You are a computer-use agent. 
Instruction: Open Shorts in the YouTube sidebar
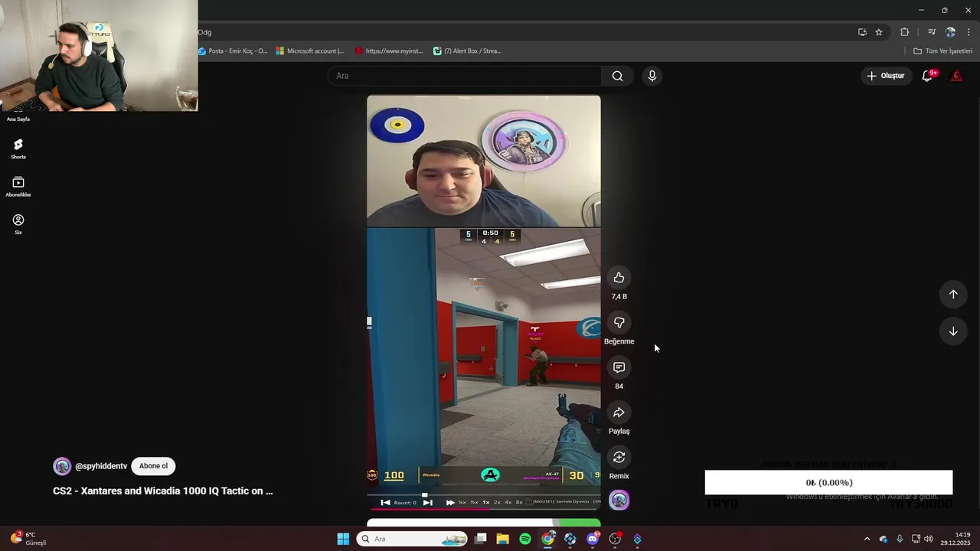point(18,148)
